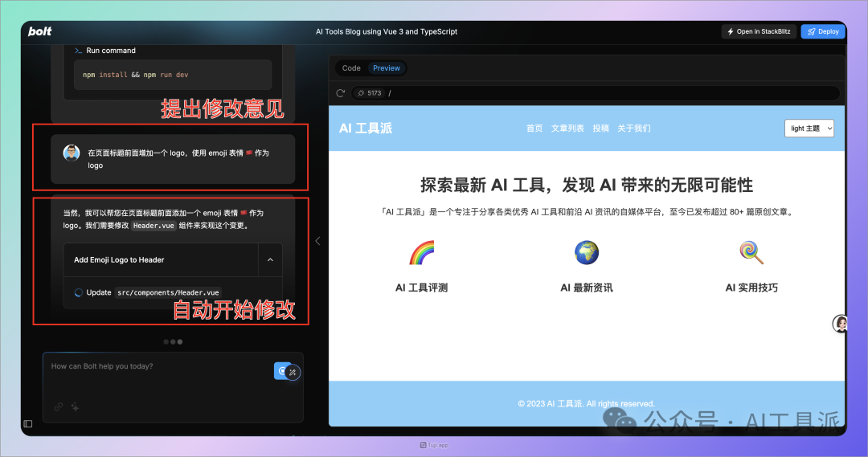Click AI 工具评测 heading
The image size is (868, 457).
coord(421,288)
